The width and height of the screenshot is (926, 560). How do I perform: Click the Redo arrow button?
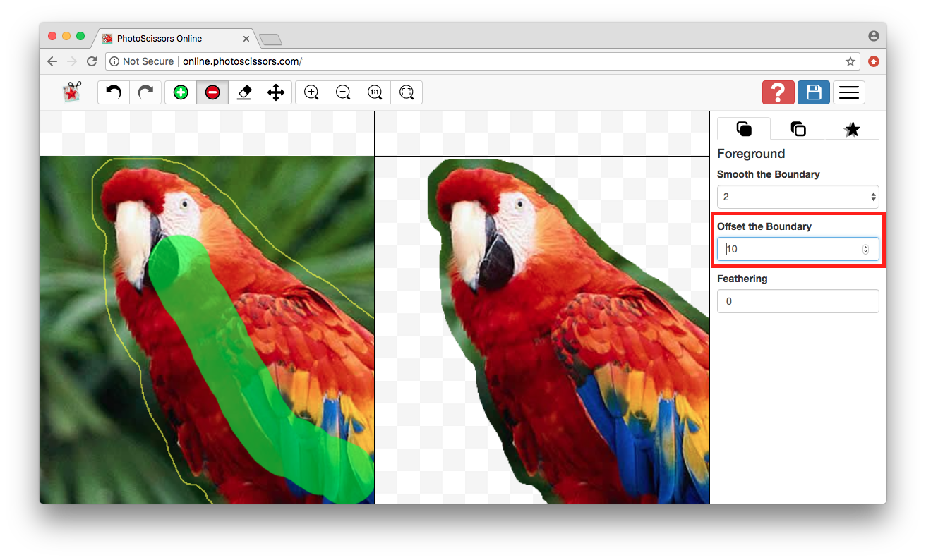pos(145,92)
